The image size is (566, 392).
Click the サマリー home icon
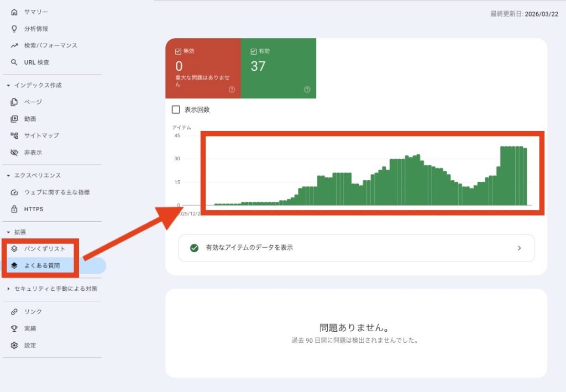[x=14, y=12]
